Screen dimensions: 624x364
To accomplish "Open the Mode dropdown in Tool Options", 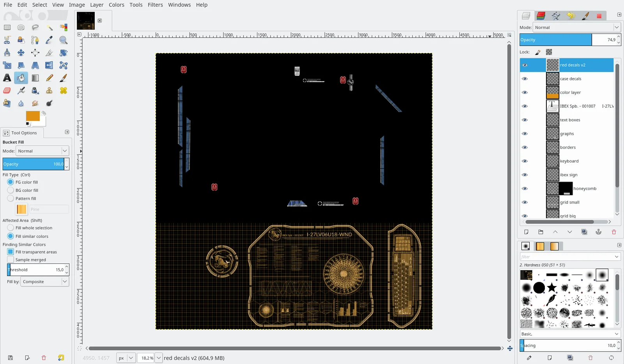I will (x=42, y=151).
